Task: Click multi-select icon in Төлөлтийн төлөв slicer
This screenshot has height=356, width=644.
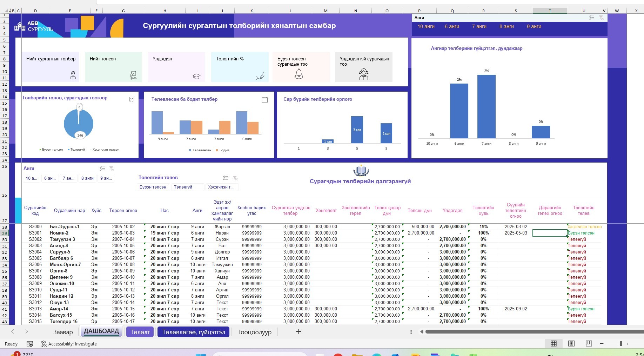Action: point(226,178)
